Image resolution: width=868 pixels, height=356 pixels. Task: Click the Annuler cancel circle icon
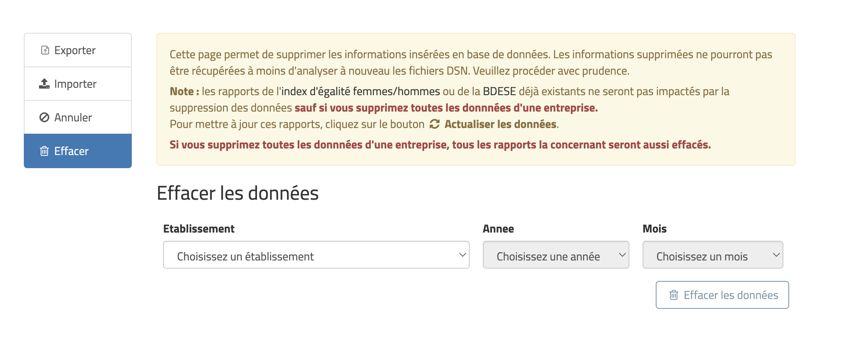44,117
